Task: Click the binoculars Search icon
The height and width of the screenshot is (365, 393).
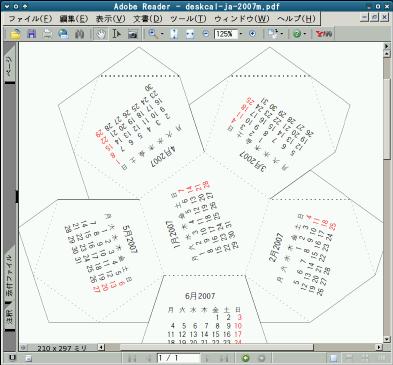Action: (79, 34)
